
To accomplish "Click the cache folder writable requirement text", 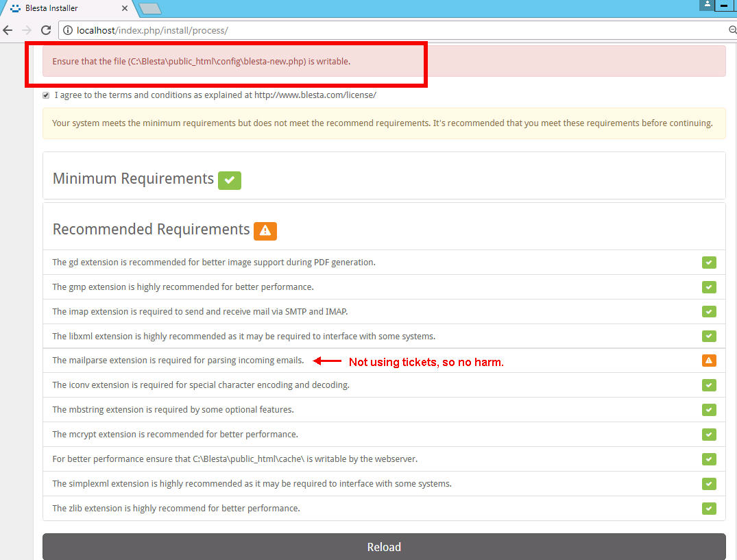I will pyautogui.click(x=234, y=459).
